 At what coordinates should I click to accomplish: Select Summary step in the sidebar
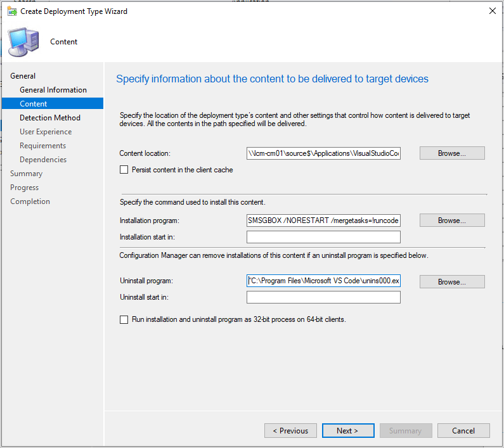pyautogui.click(x=27, y=174)
